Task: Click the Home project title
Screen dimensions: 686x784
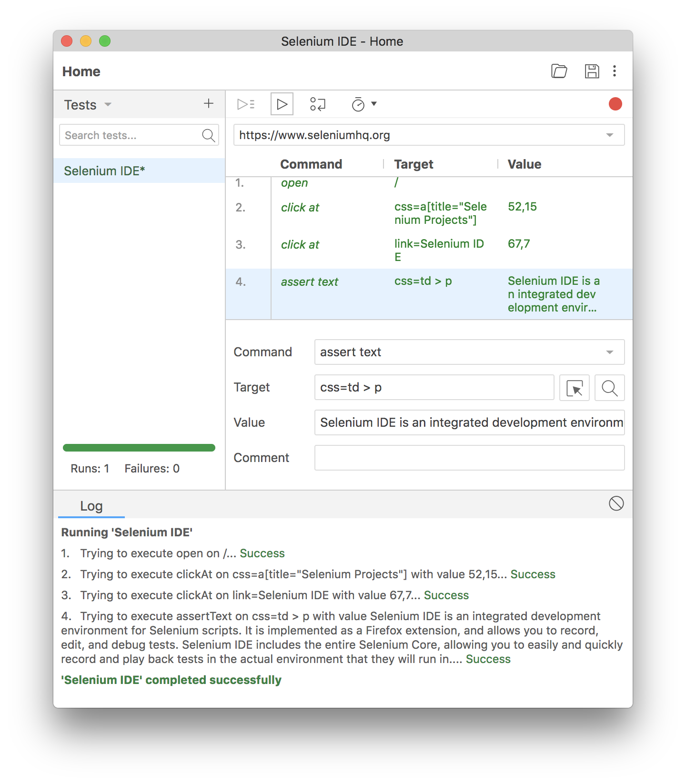Action: [x=81, y=71]
